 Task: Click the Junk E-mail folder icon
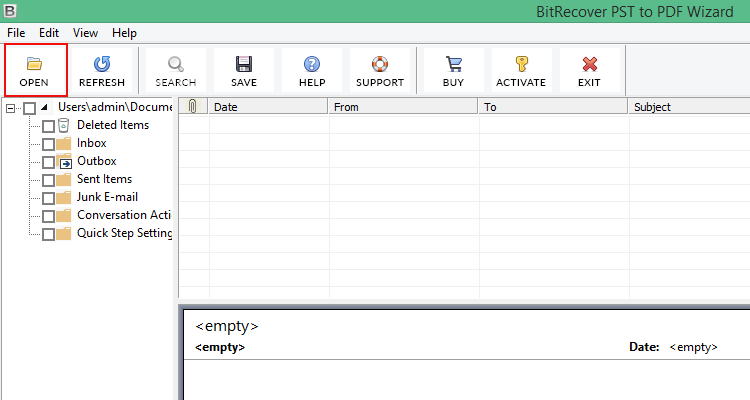tap(63, 198)
